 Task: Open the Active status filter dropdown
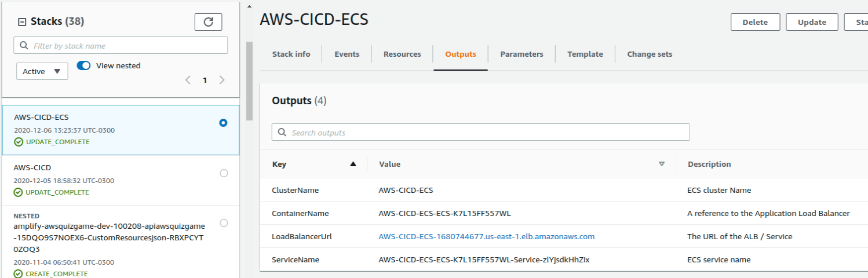42,71
